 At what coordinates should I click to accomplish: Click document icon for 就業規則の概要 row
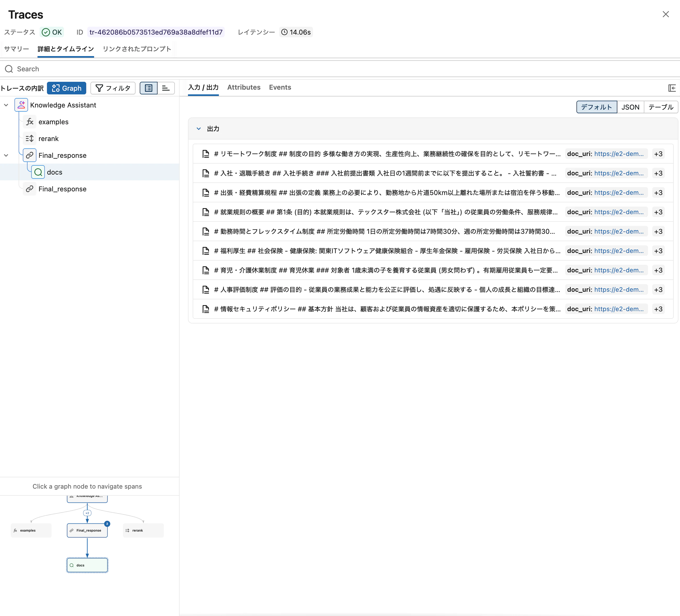(206, 212)
